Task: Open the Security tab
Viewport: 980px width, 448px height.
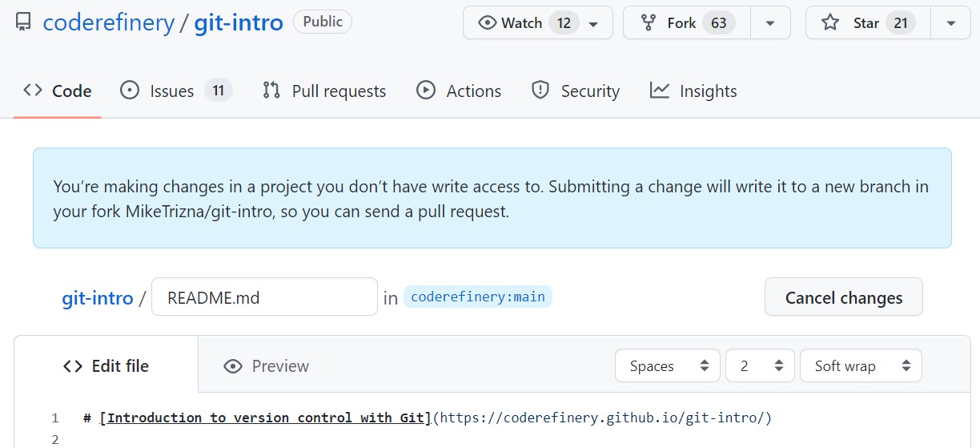Action: (576, 91)
